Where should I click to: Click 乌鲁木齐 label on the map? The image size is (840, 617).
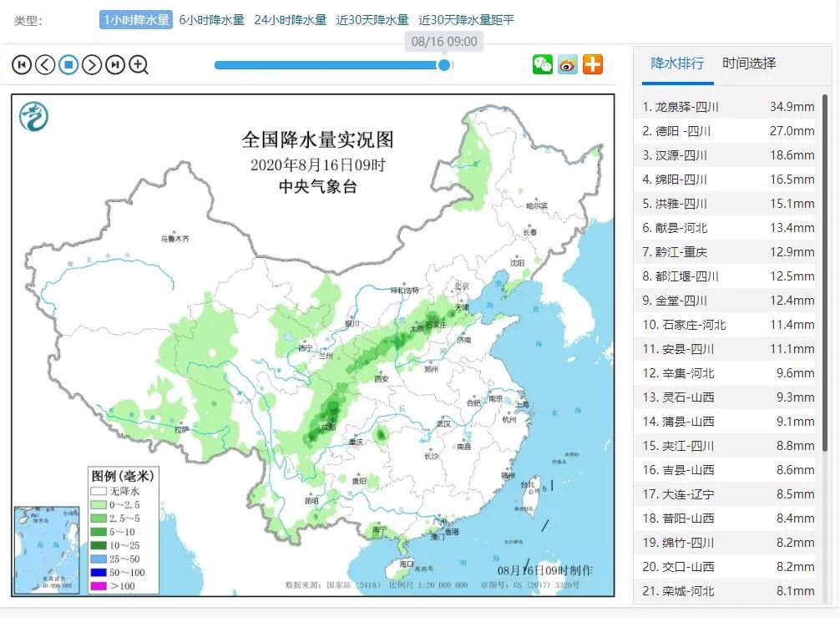coord(175,238)
